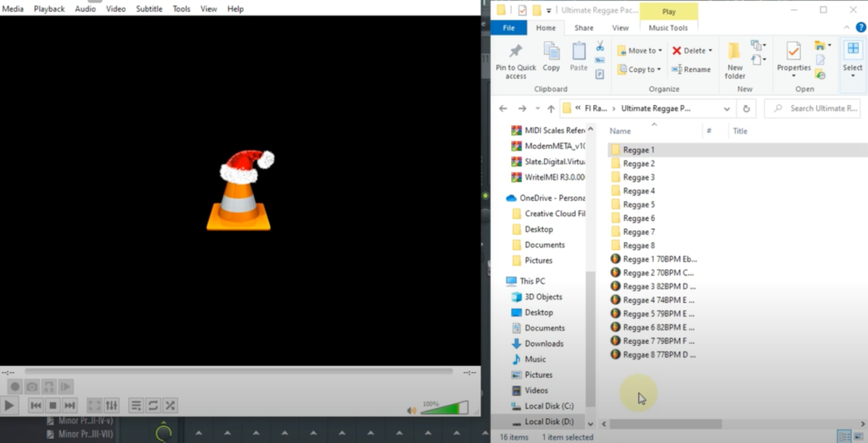Select file Reggae 1 70BPM Eb
The image size is (868, 443).
pyautogui.click(x=654, y=259)
